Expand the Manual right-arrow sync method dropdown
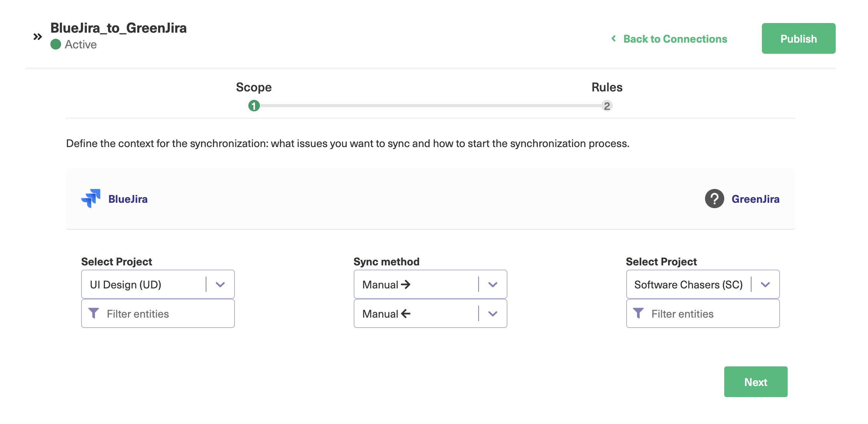The height and width of the screenshot is (424, 868). pyautogui.click(x=493, y=284)
